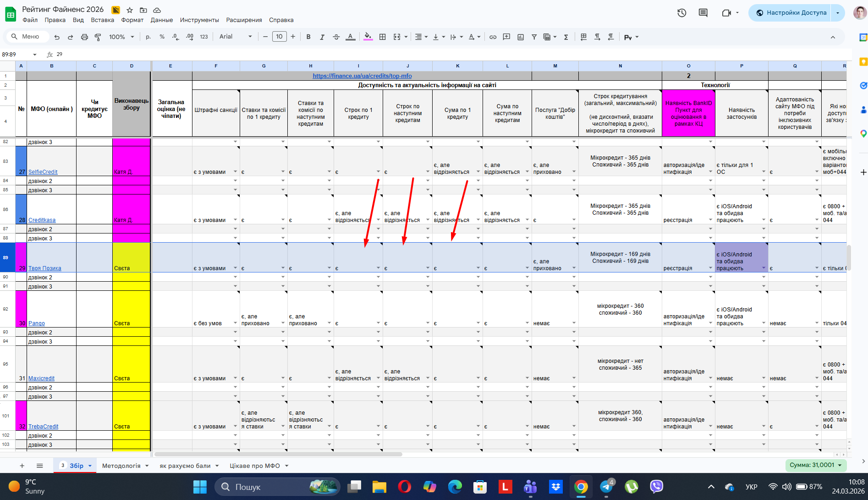Open the text color picker
Image resolution: width=868 pixels, height=500 pixels.
351,37
